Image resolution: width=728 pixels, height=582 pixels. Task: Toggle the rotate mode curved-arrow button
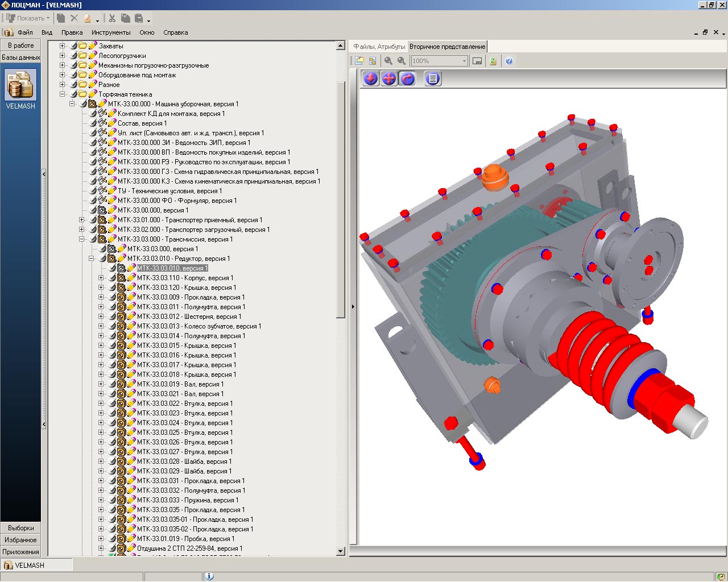pyautogui.click(x=408, y=78)
